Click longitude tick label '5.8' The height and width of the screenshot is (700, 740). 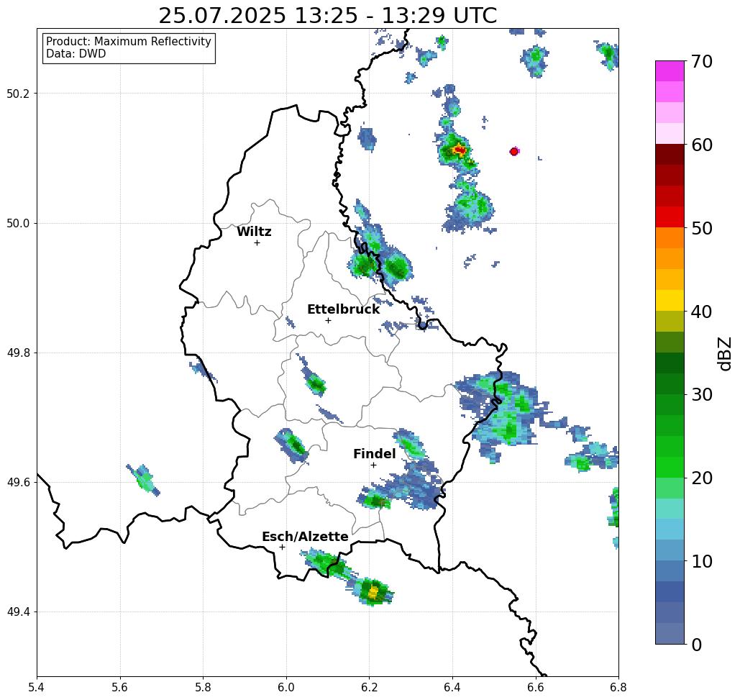(x=203, y=687)
